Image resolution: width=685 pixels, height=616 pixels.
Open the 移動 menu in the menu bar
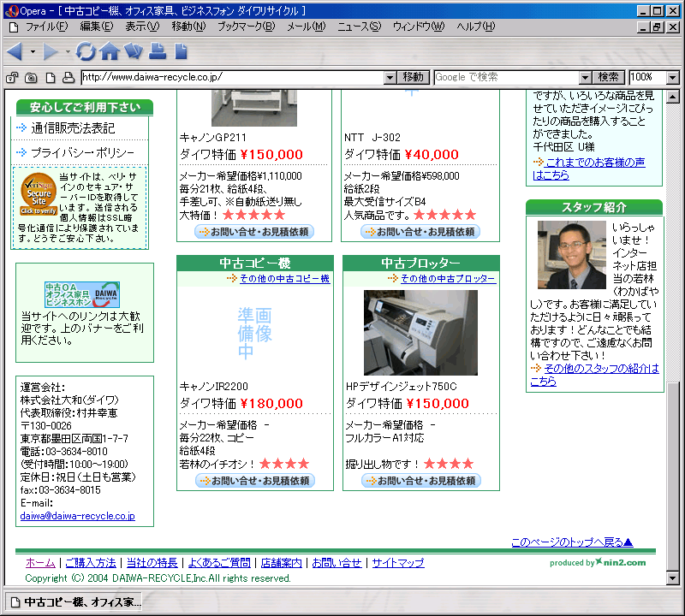click(x=188, y=27)
